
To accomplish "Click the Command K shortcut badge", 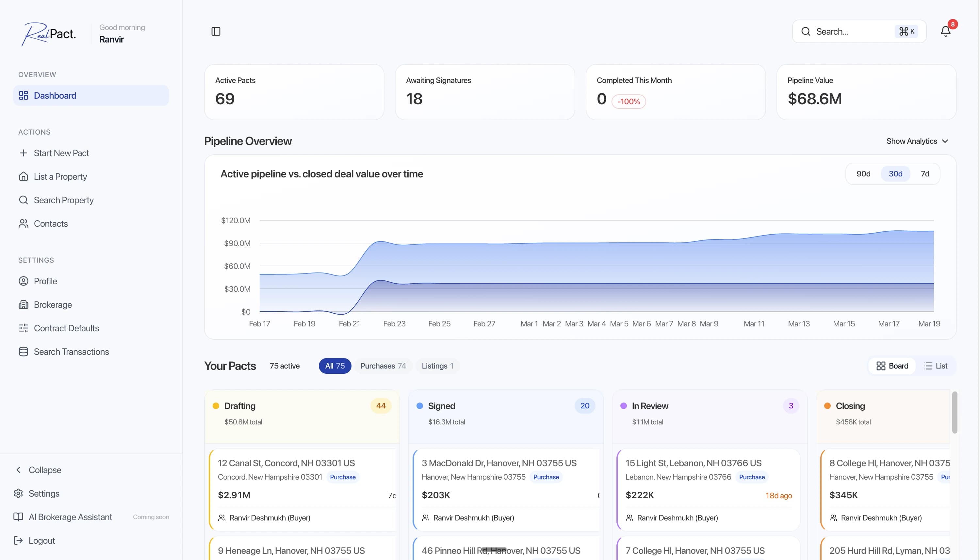I will 906,31.
